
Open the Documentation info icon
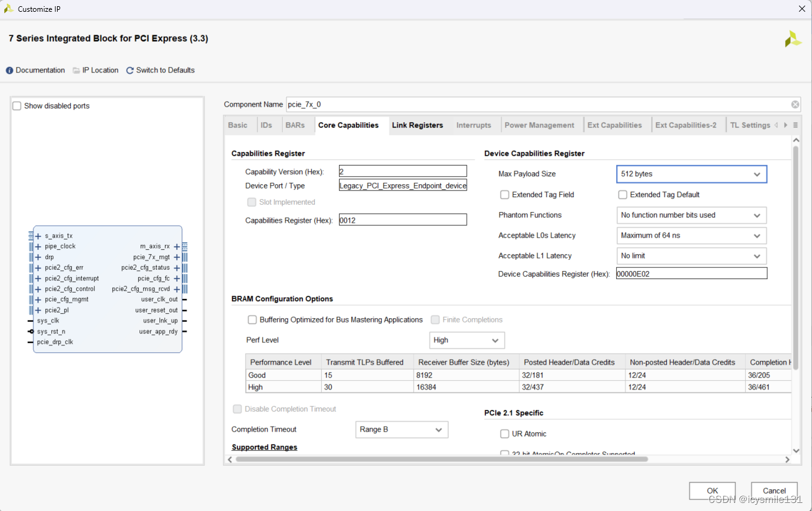tap(9, 71)
